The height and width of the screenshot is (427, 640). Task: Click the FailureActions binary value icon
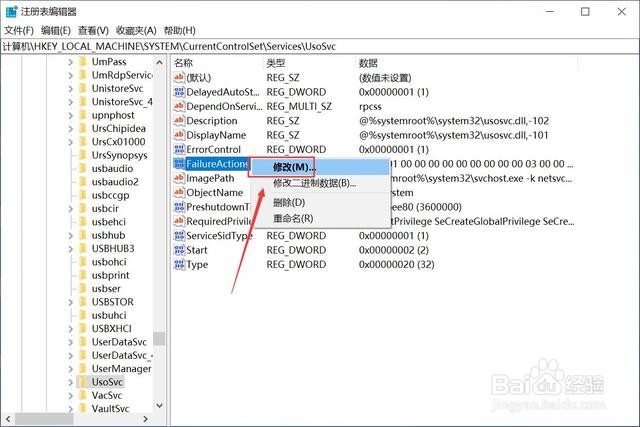[179, 164]
